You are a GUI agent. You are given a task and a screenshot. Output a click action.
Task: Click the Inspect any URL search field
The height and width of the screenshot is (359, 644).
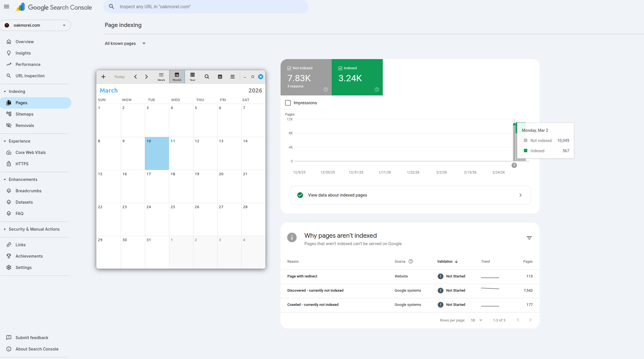[206, 7]
